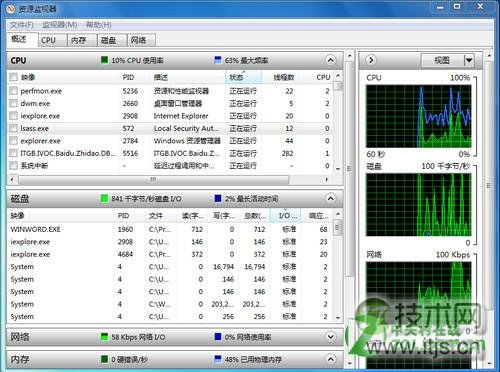Click the Resource Monitor title bar icon
Viewport: 500px width, 372px height.
tap(11, 9)
